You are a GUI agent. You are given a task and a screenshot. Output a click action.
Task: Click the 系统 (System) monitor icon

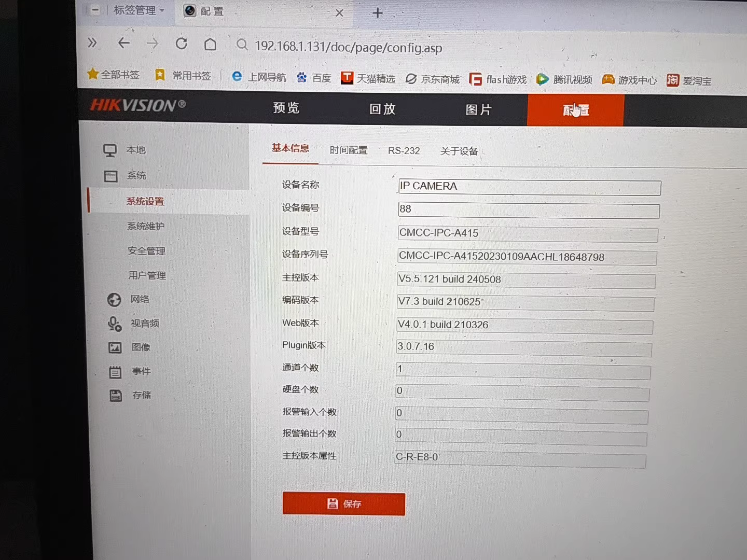coord(111,176)
